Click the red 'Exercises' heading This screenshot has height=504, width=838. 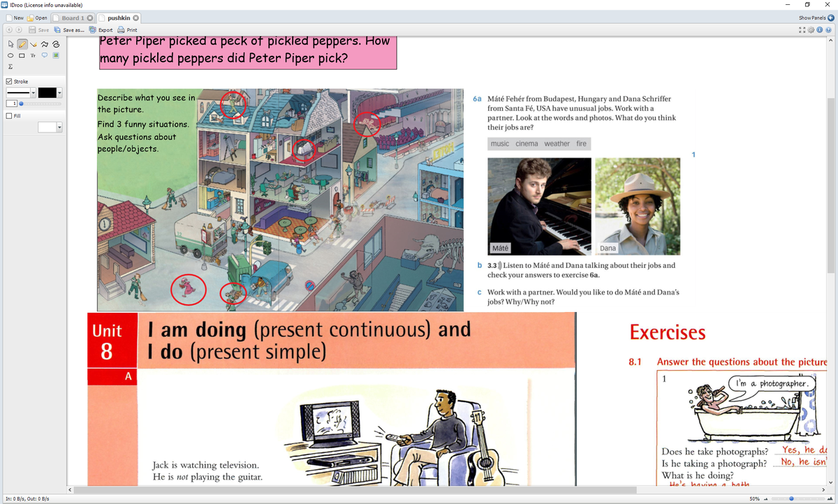[668, 332]
